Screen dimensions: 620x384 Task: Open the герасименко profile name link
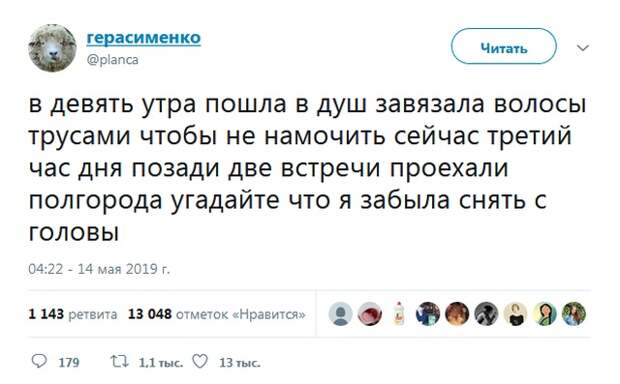(x=144, y=38)
